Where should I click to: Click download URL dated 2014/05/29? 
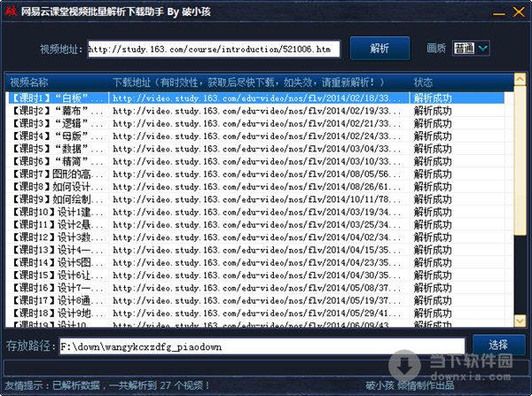256,313
